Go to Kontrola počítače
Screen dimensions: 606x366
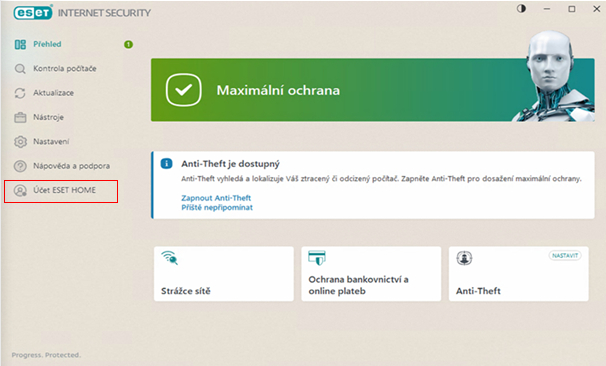[65, 68]
